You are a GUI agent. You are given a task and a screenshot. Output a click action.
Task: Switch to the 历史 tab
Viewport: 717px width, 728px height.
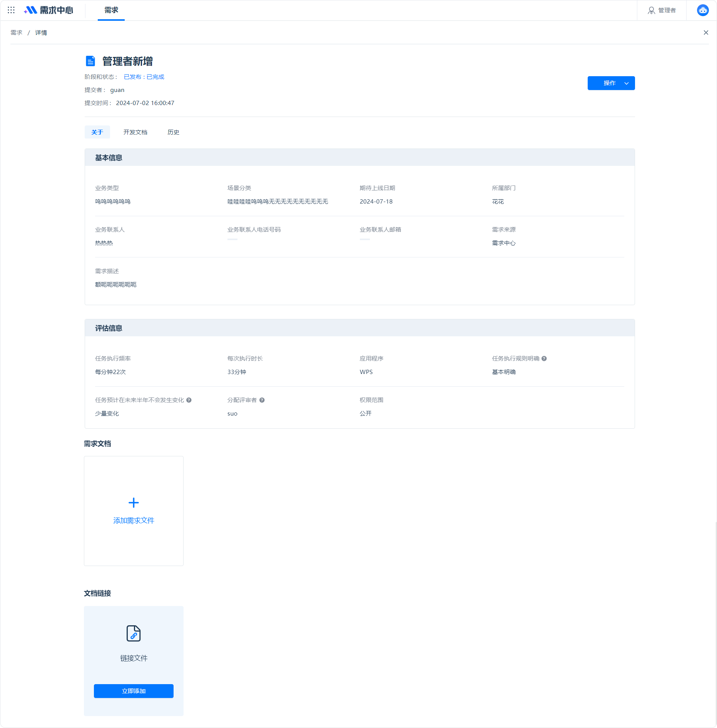[x=174, y=132]
